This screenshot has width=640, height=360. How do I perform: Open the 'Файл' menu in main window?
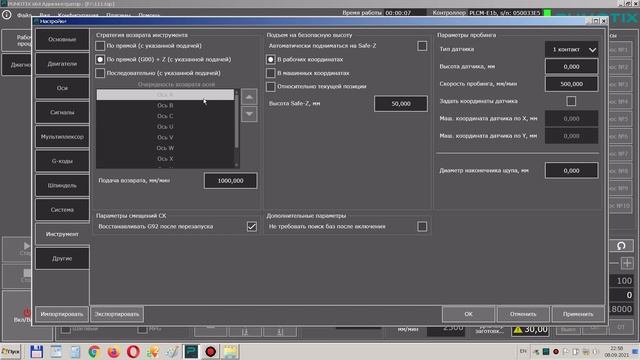(24, 16)
